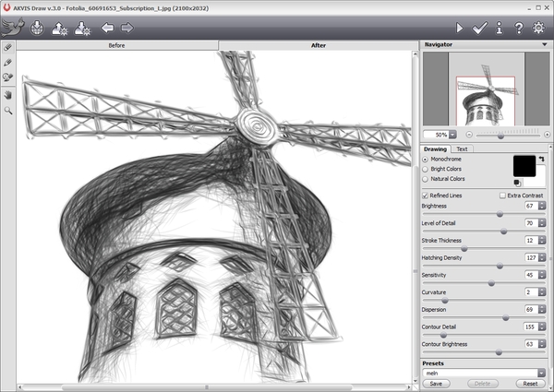Screen dimensions: 554x392
Task: Open the zoom percentage dropdown
Action: tap(453, 135)
